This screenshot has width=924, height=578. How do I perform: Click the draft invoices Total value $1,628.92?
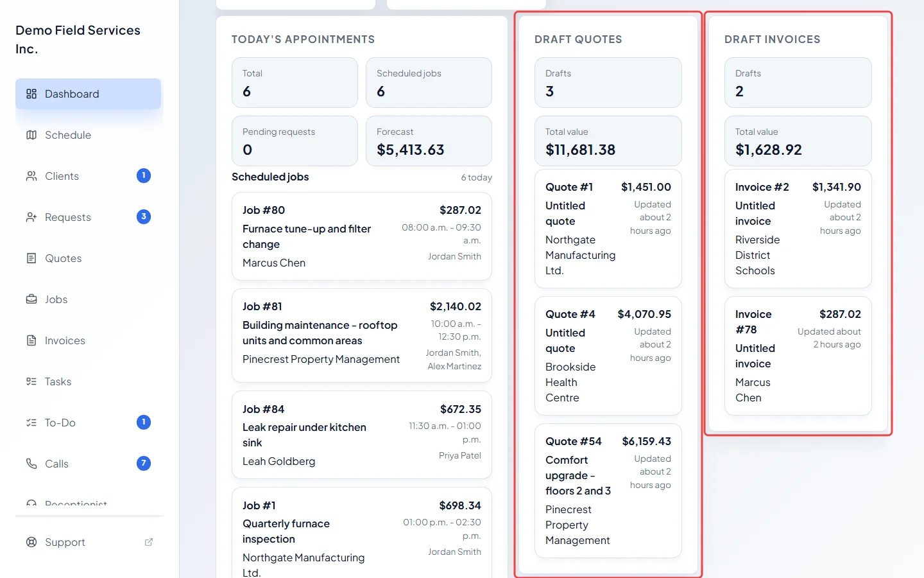point(798,141)
